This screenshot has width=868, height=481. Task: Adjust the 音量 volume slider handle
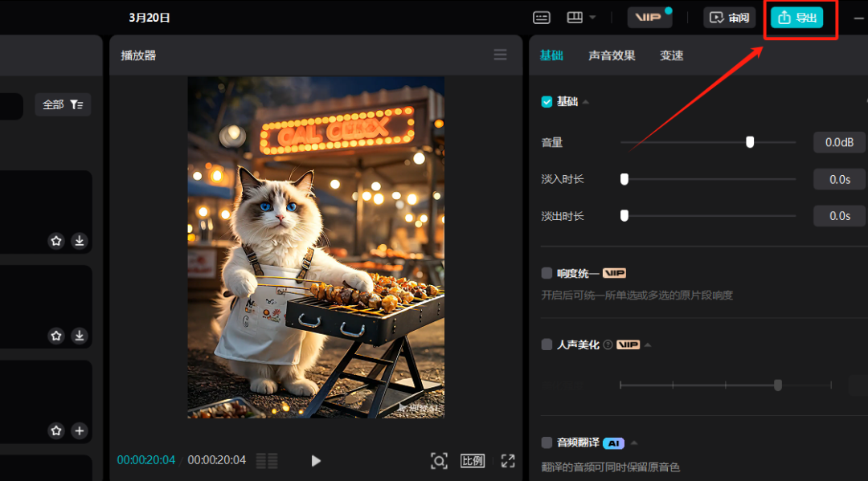750,142
